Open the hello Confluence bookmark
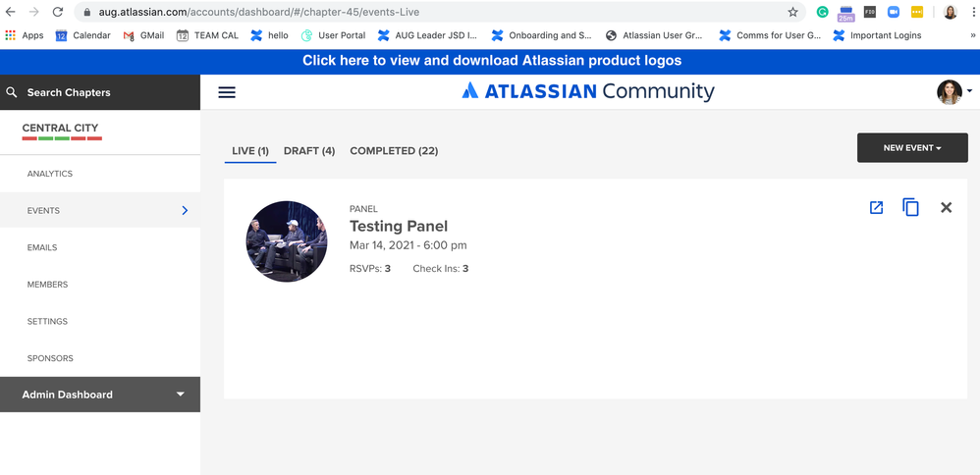This screenshot has width=980, height=475. 269,35
